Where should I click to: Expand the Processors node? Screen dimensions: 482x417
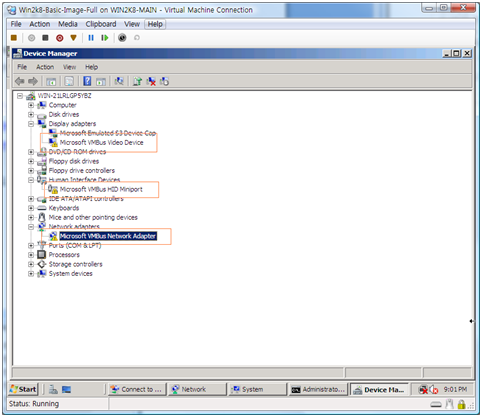point(31,255)
